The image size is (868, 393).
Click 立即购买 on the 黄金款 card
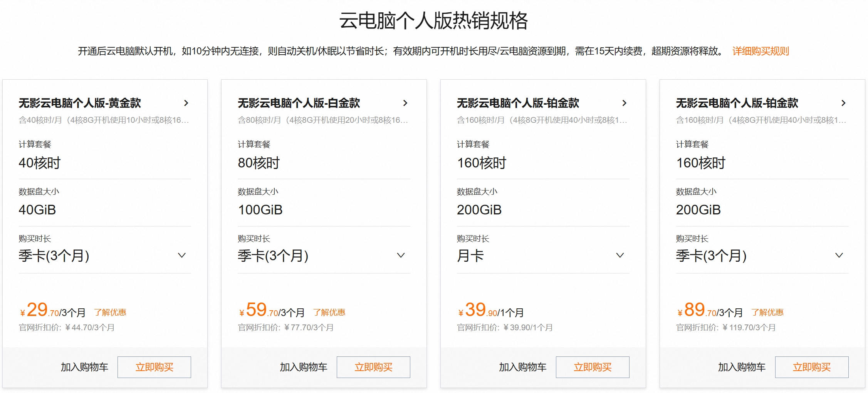click(154, 367)
